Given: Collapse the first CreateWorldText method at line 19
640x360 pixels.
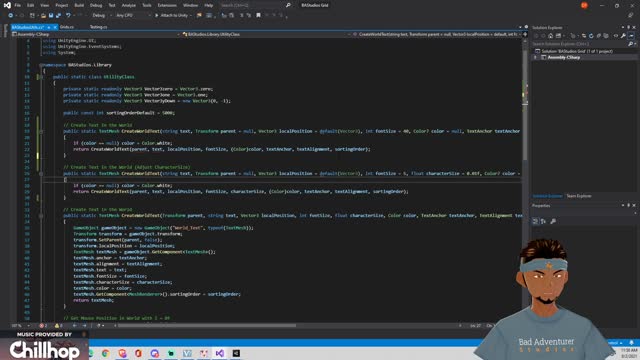Looking at the screenshot, I should [x=41, y=131].
